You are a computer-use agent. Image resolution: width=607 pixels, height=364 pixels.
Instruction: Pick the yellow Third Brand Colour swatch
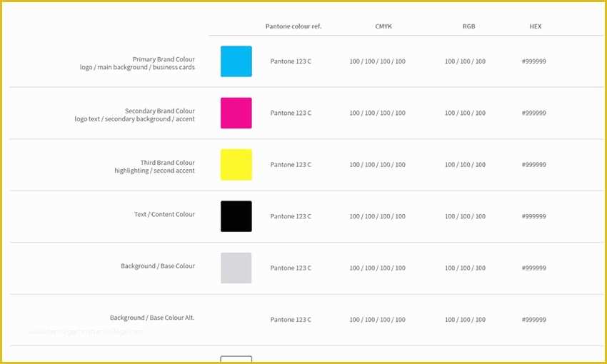click(236, 165)
